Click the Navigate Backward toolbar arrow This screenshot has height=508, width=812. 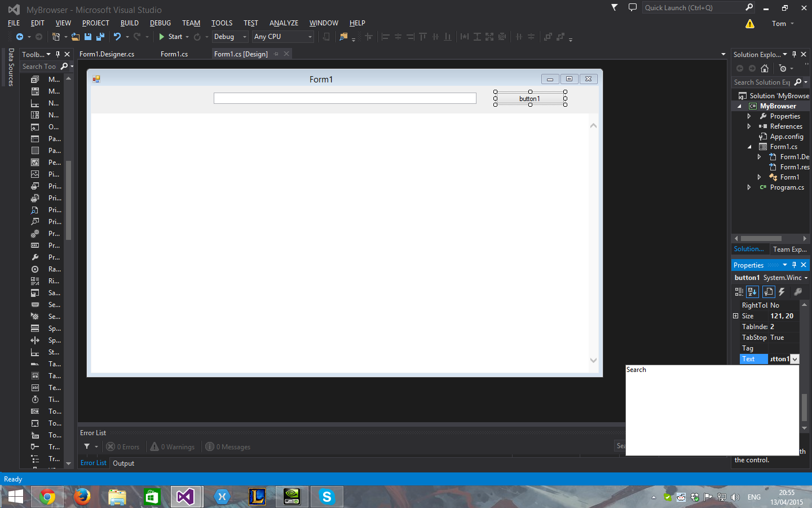point(20,37)
